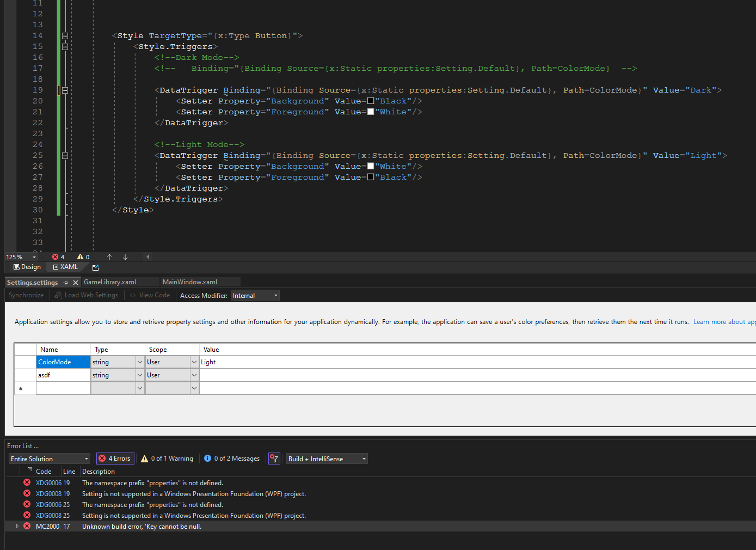Switch to the Design view tab
The height and width of the screenshot is (550, 756).
27,267
